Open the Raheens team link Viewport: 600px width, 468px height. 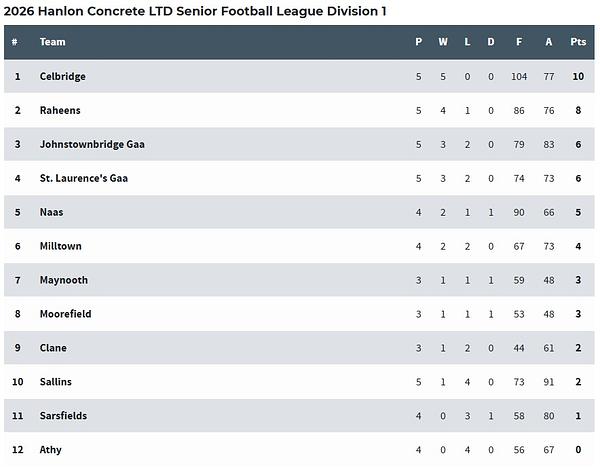[x=60, y=110]
